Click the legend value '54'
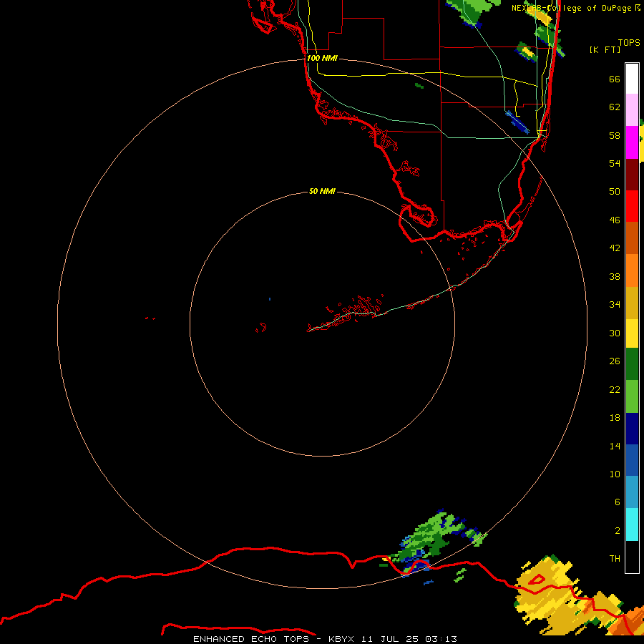This screenshot has width=644, height=644. click(615, 163)
